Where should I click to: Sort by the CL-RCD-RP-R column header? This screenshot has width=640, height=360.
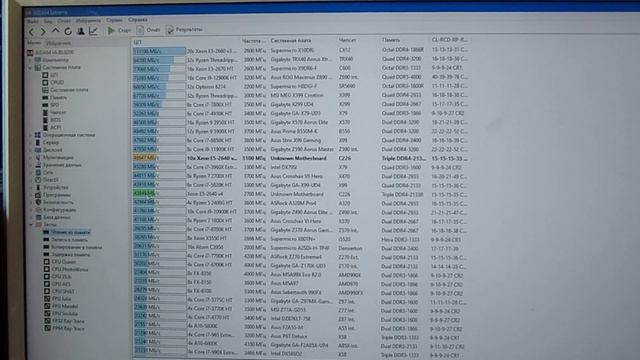click(449, 40)
